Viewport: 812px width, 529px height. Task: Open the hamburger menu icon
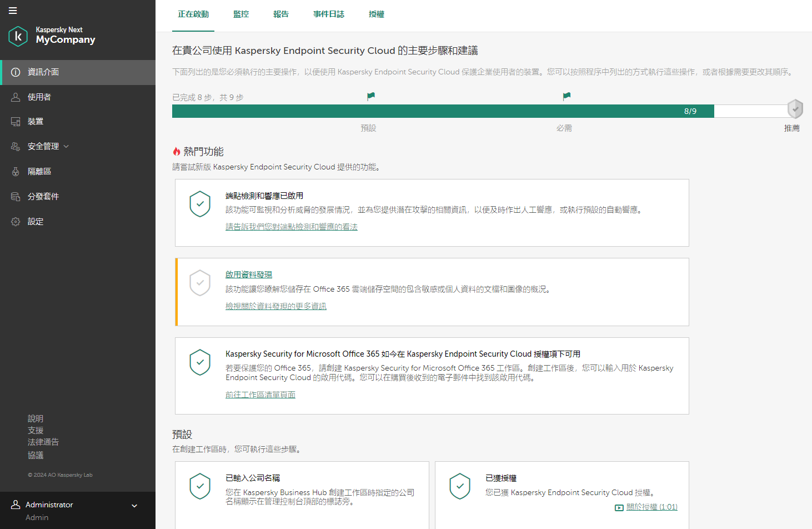point(13,11)
